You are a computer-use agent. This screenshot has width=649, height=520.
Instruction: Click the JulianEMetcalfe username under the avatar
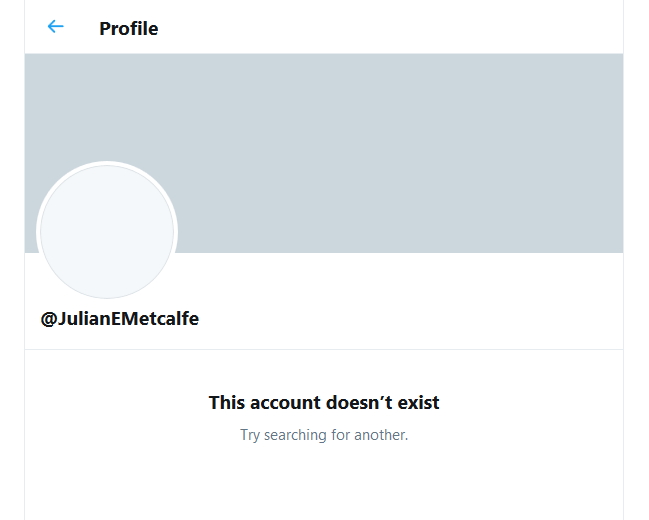(x=120, y=319)
